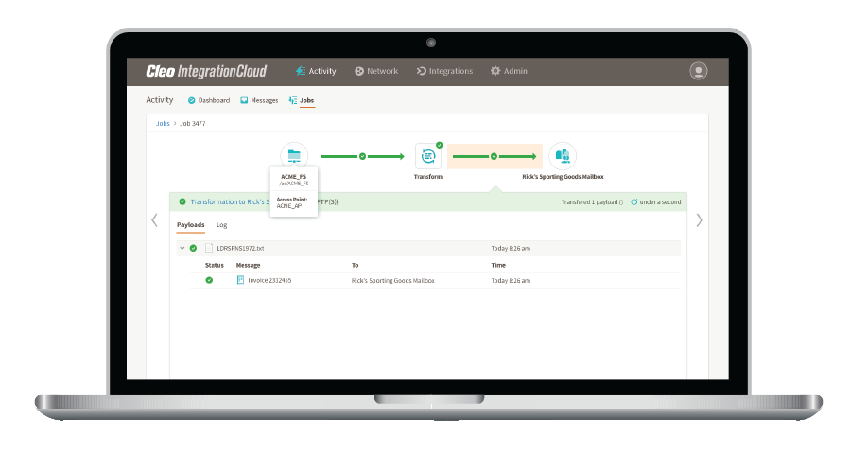Click the Transferred 1 payload text
Screen dimensions: 868x455
592,202
